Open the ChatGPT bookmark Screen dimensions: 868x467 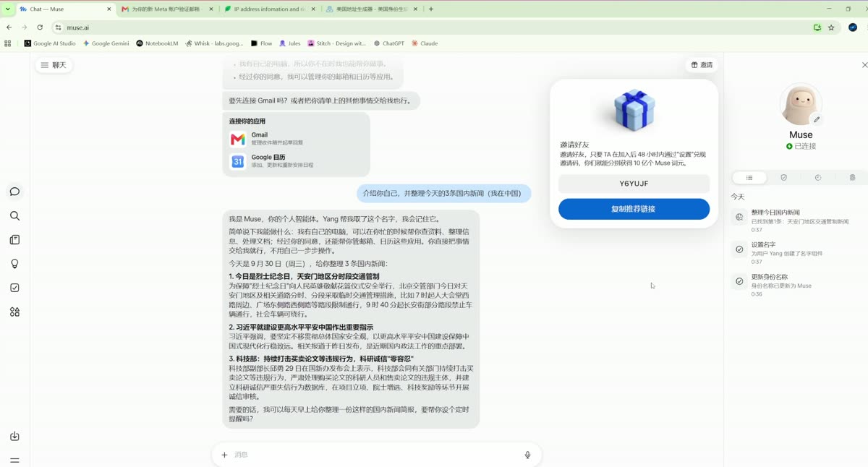[389, 43]
